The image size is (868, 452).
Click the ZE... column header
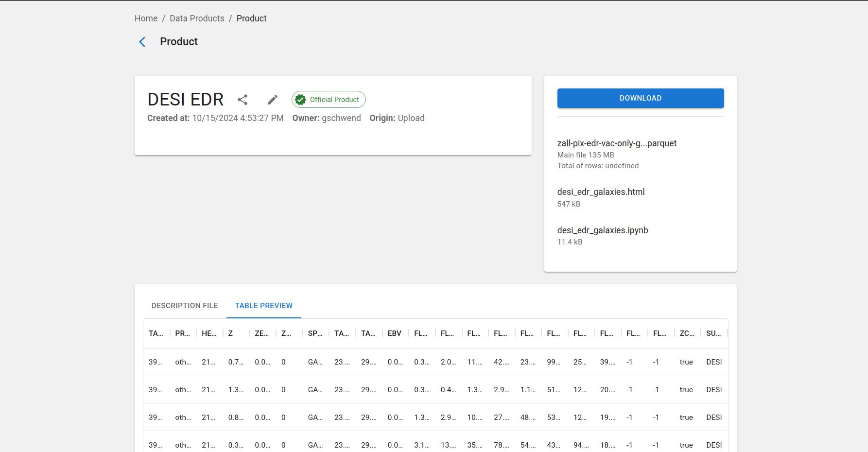[x=262, y=333]
